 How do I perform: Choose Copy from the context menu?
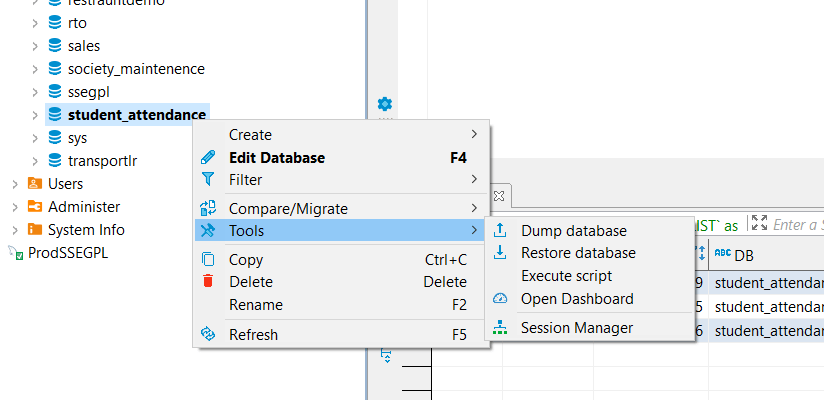click(x=342, y=260)
